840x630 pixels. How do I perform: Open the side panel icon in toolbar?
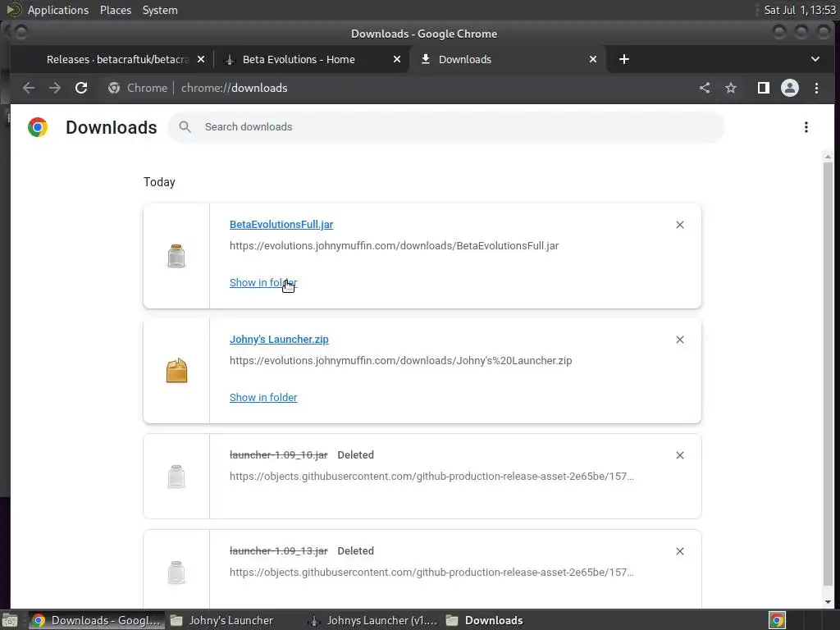point(764,88)
